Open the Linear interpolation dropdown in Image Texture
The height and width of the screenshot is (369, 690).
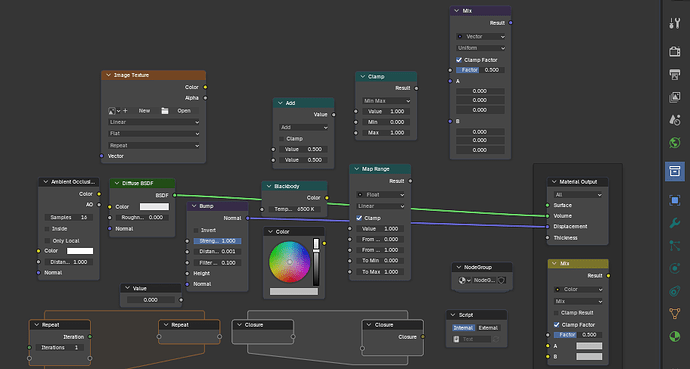click(154, 122)
